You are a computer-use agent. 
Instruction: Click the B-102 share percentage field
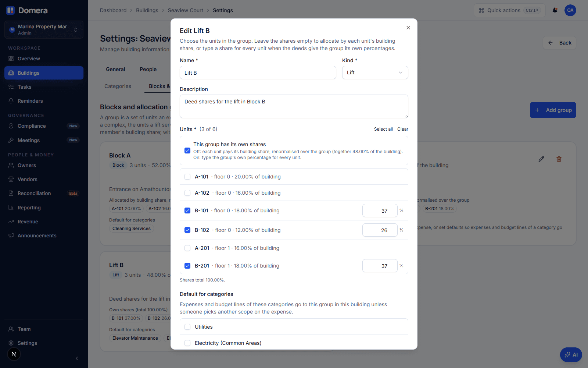380,230
